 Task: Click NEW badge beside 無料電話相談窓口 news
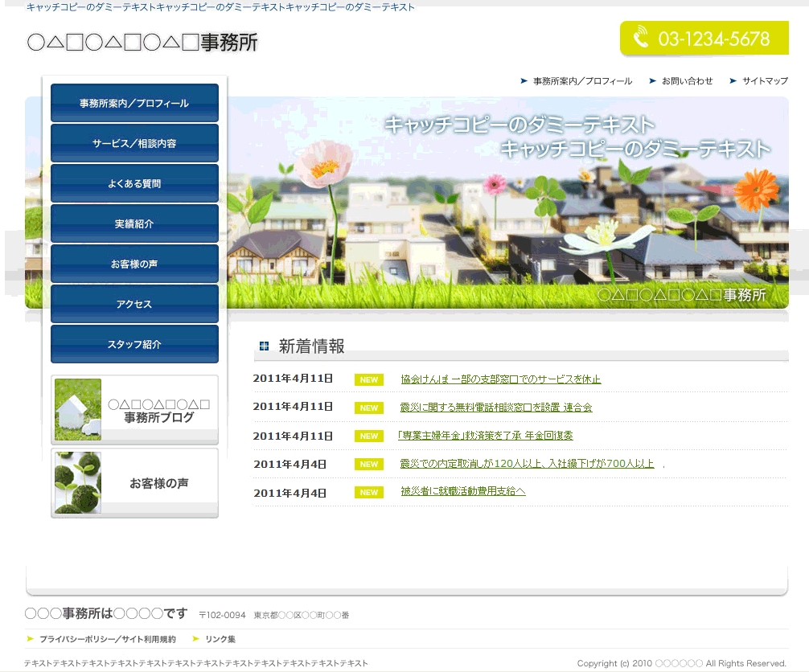tap(369, 408)
